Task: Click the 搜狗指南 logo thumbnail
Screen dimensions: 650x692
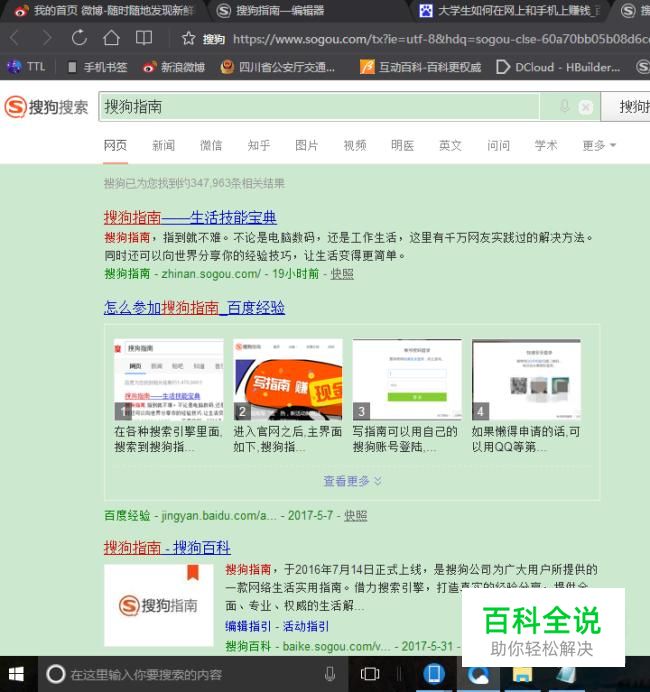Action: [x=159, y=605]
